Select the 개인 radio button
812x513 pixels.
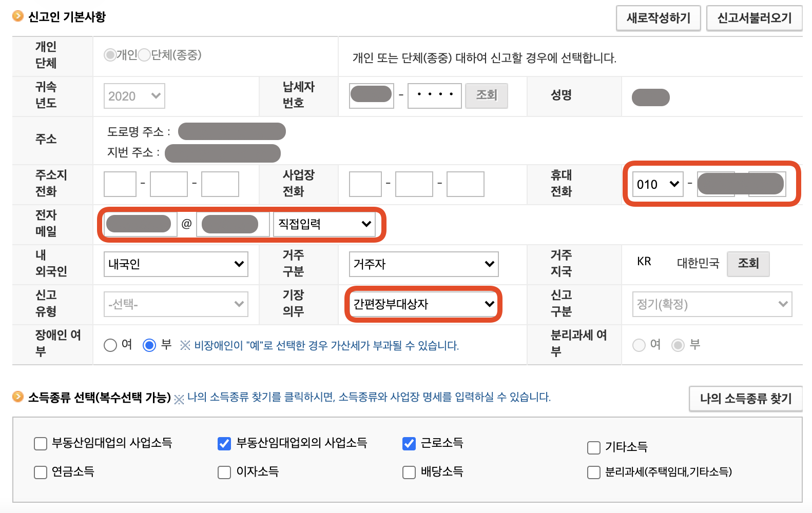click(x=109, y=55)
